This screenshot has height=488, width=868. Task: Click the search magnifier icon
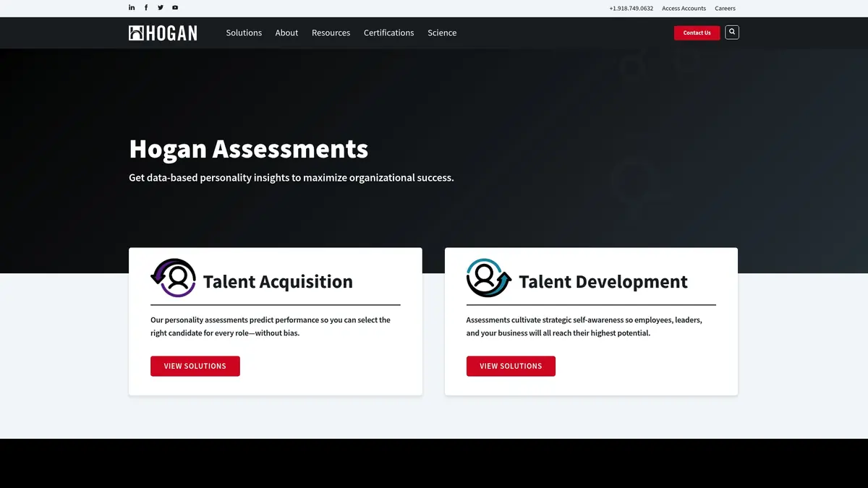point(732,32)
